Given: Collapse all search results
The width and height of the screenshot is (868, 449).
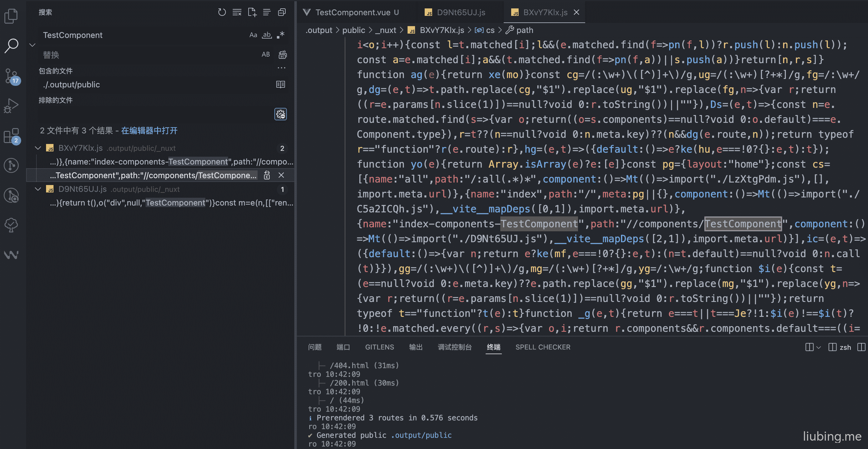Looking at the screenshot, I should click(x=282, y=12).
